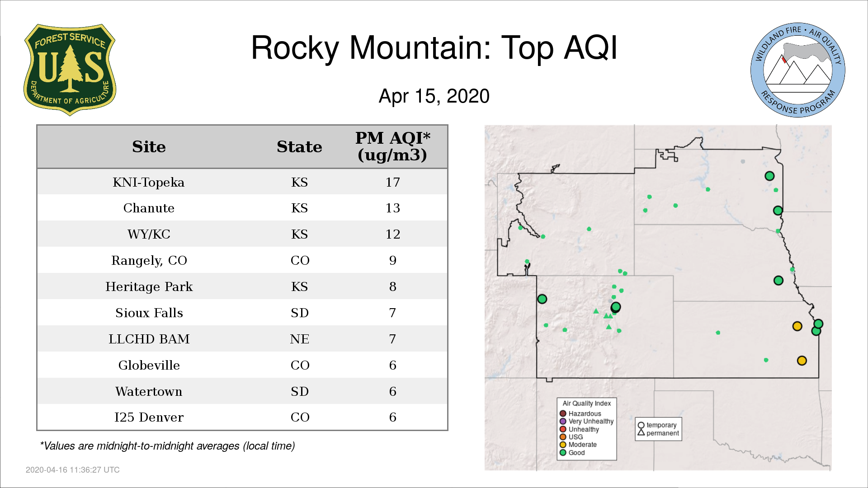Click the Moderate yellow legend circle
Viewport: 868px width, 488px height.
(x=563, y=445)
